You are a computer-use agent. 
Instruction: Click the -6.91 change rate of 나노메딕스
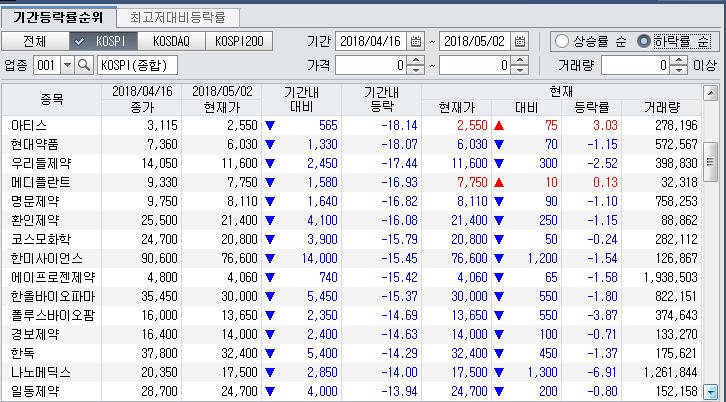602,372
